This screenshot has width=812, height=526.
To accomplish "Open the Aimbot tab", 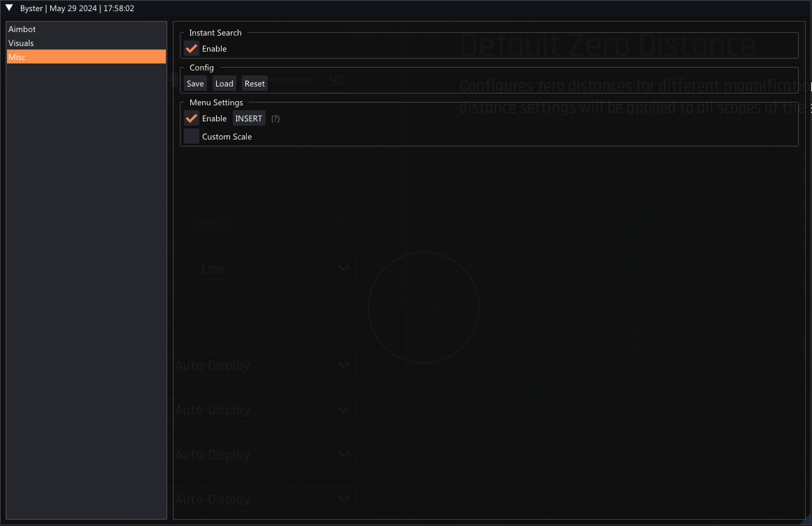I will [86, 29].
